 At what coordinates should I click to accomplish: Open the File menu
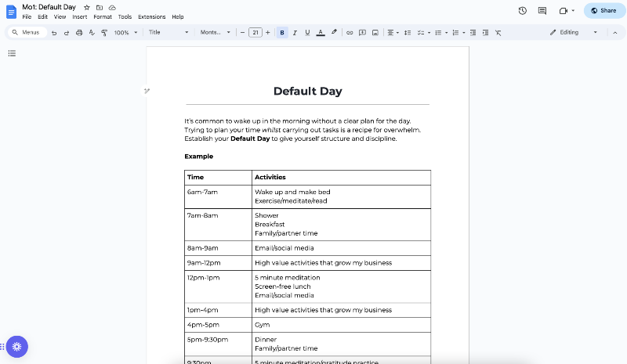[x=27, y=16]
